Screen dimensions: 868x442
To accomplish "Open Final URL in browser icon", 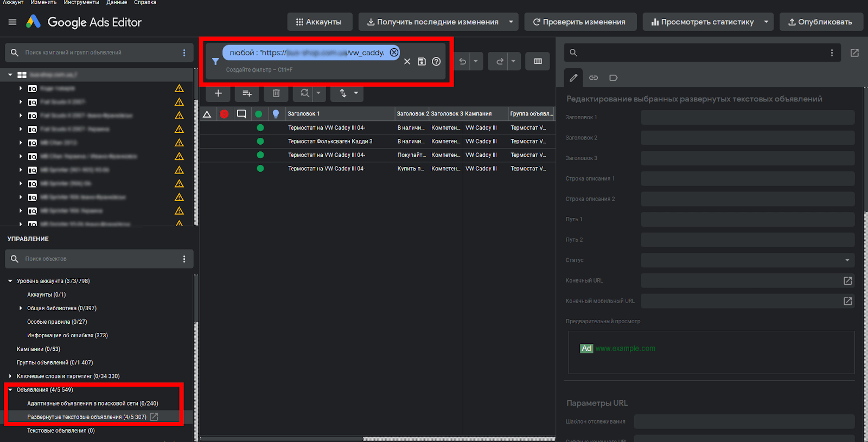I will pos(847,280).
